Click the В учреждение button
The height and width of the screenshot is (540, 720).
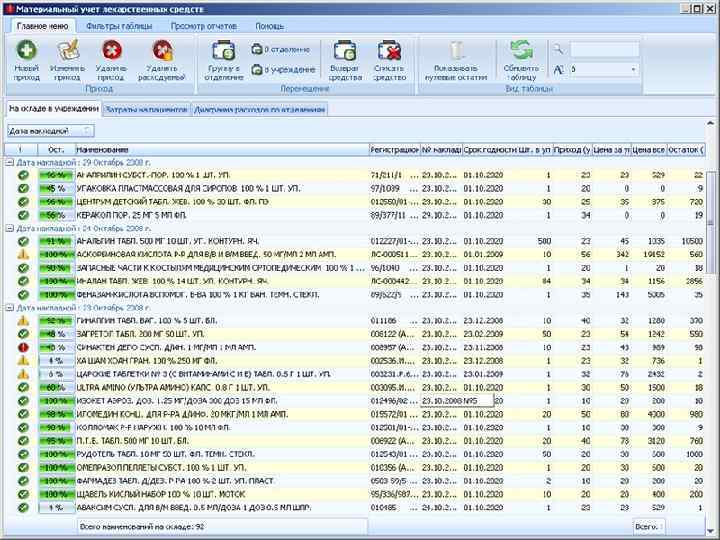point(280,69)
